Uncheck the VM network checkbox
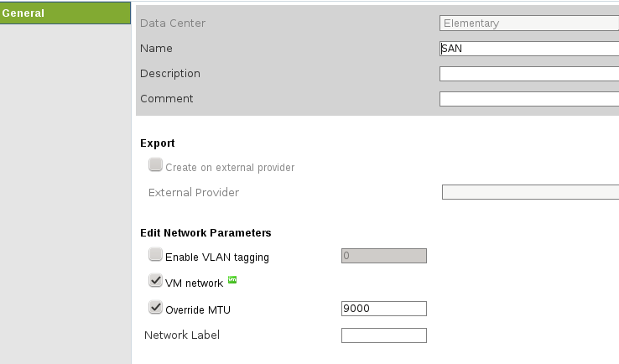Viewport: 619px width, 364px height. (155, 281)
